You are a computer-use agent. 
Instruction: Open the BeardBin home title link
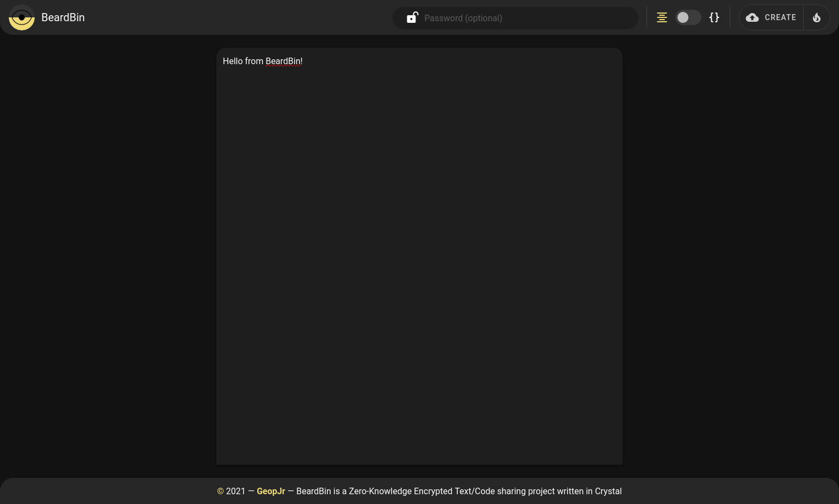coord(63,17)
